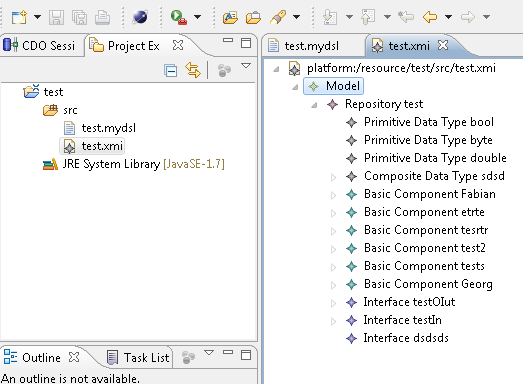
Task: Click the Search flashlight toolbar icon
Action: click(278, 17)
